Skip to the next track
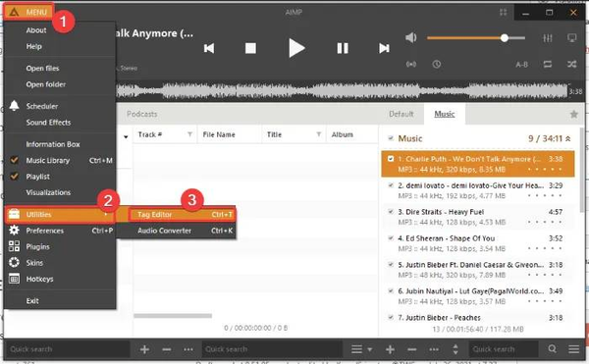Viewport: 589px width, 364px height. click(x=384, y=48)
